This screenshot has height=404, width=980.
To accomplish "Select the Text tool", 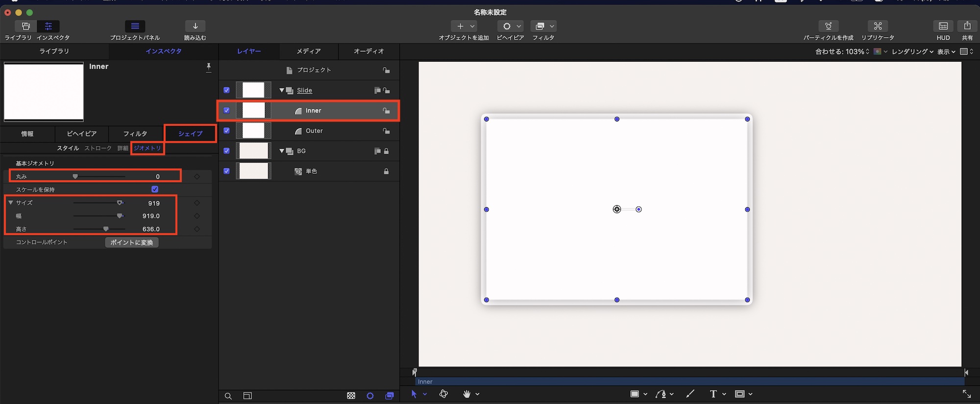I will tap(713, 394).
